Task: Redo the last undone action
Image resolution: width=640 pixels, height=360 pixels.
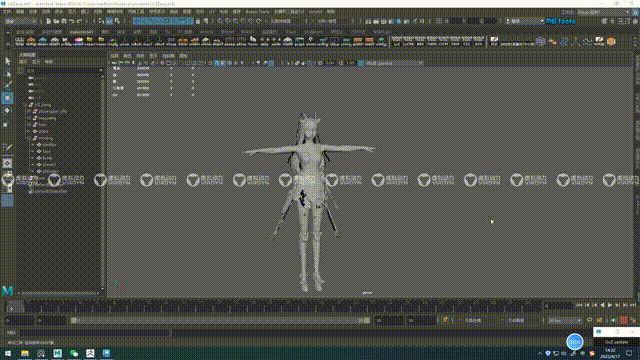Action: tap(80, 21)
